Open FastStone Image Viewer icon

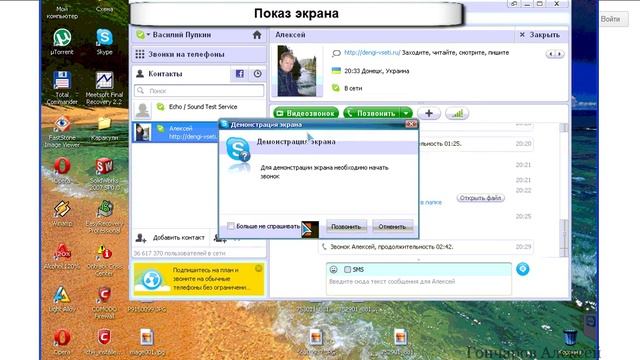coord(62,131)
